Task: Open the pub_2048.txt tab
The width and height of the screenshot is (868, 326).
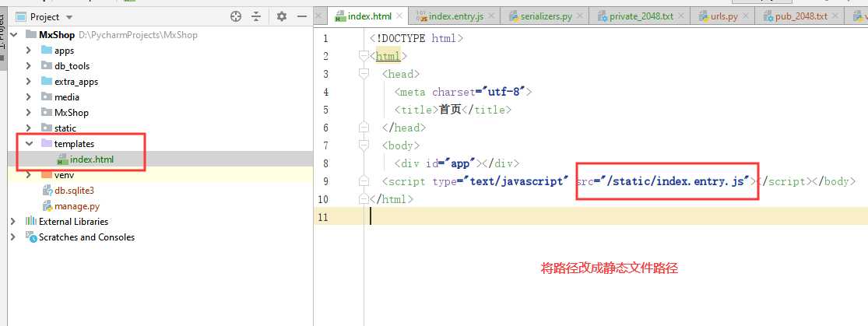Action: pos(801,16)
